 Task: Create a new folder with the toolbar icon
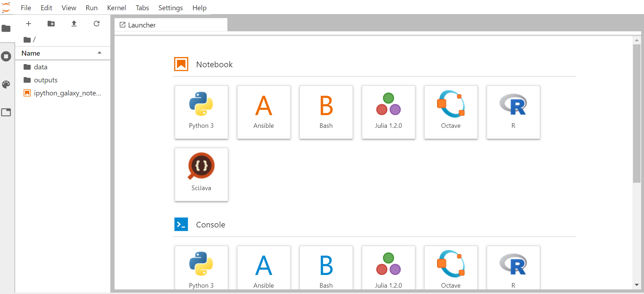point(51,24)
